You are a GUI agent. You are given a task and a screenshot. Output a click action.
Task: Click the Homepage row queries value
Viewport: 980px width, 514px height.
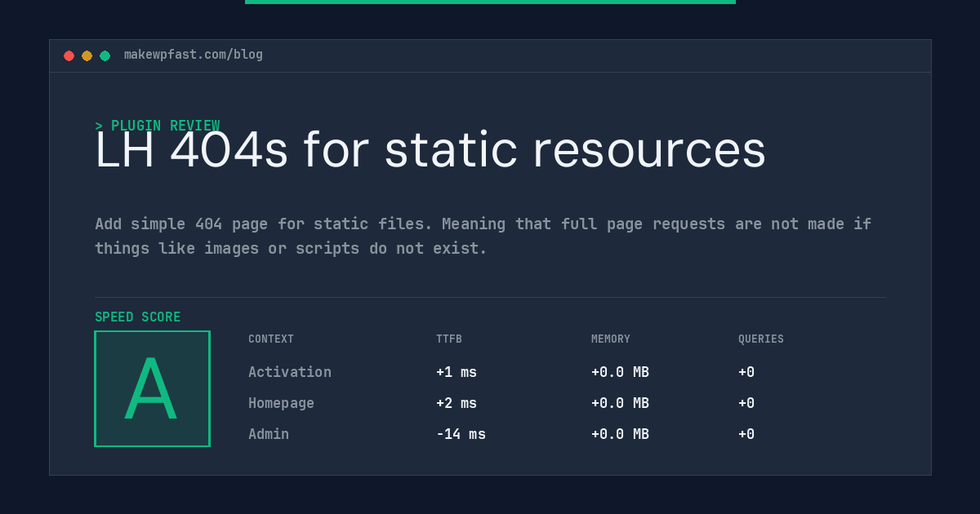tap(746, 403)
